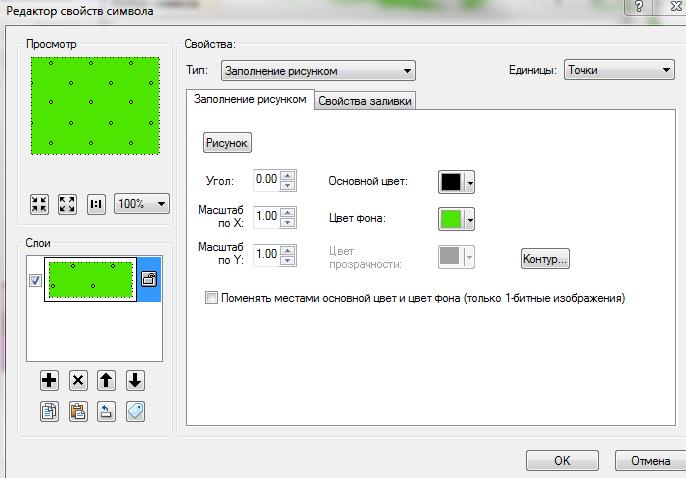Open the 100% preview zoom dropdown
This screenshot has width=686, height=478.
142,204
